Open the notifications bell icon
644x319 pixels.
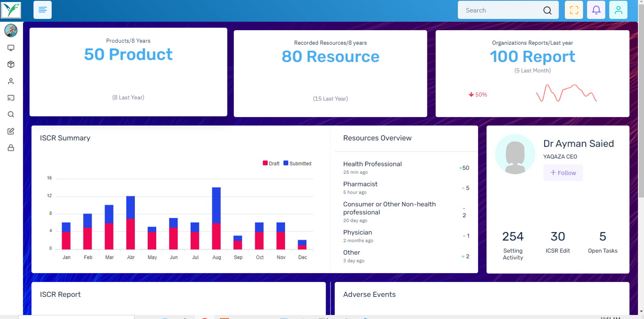(596, 10)
